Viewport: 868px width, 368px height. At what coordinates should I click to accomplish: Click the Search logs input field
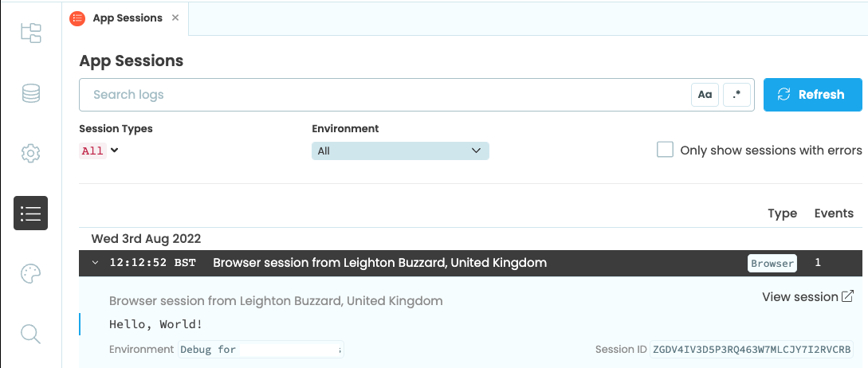point(383,95)
